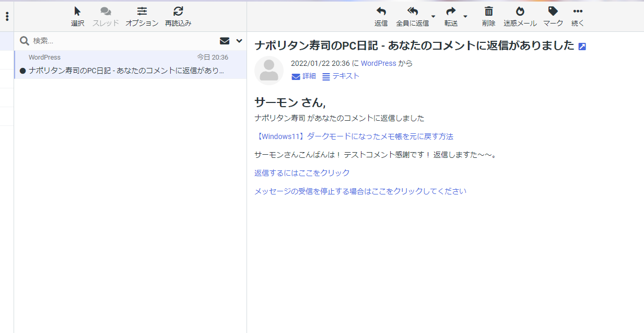Click the 今日 20:36 timestamp in list

pos(213,58)
